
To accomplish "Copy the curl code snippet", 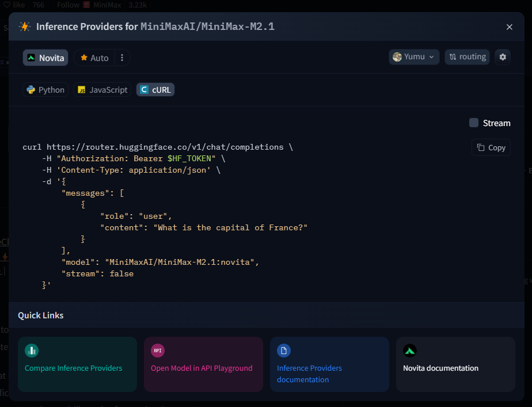I will pos(491,147).
